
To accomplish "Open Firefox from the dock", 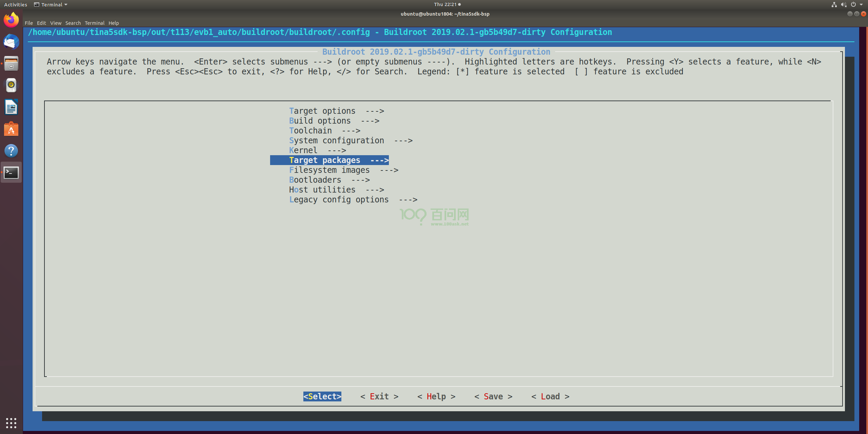I will (x=11, y=20).
